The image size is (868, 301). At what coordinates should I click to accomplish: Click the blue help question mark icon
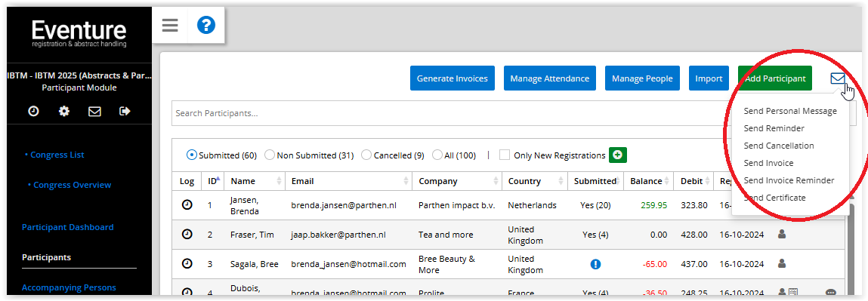point(206,26)
